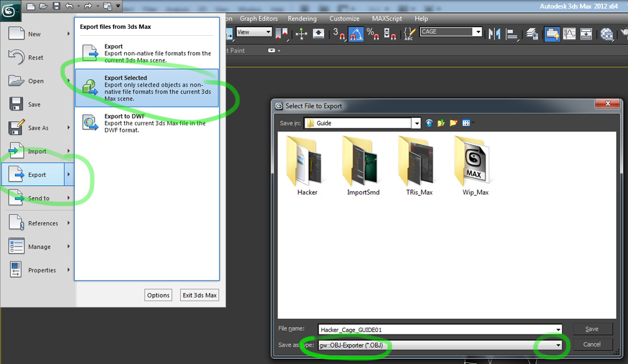Open the Material Editor icon
This screenshot has height=364, width=628.
click(607, 34)
